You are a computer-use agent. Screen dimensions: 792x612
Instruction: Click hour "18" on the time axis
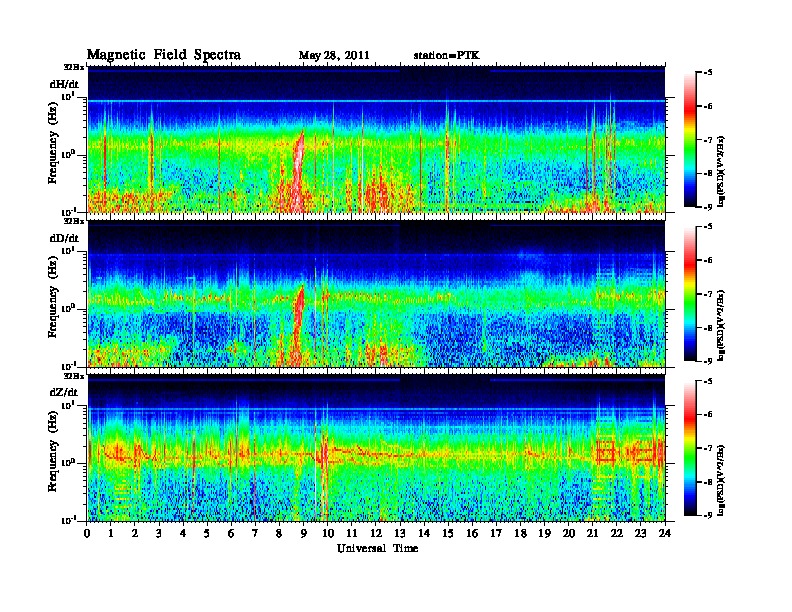pos(520,534)
